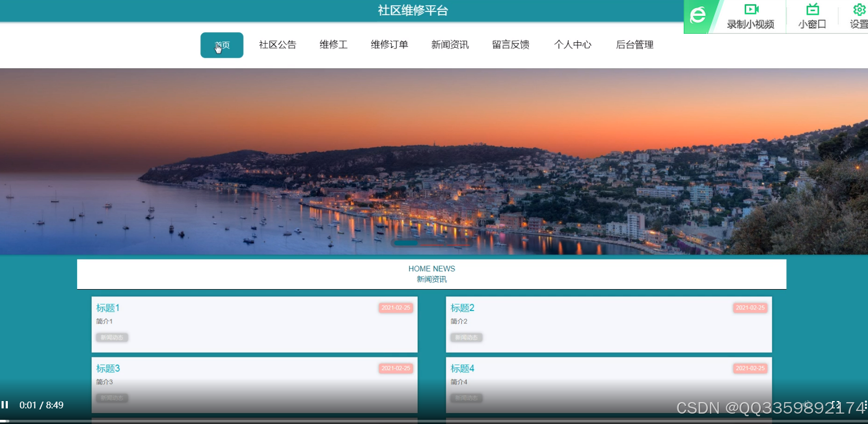Go to 个人中心 personal center

click(573, 45)
